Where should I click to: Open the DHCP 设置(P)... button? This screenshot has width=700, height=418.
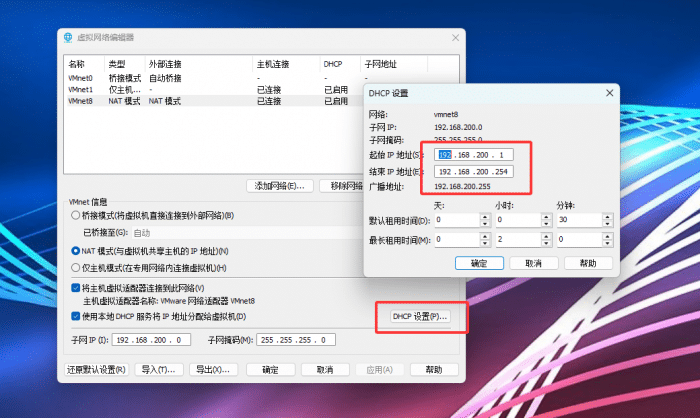pyautogui.click(x=420, y=316)
